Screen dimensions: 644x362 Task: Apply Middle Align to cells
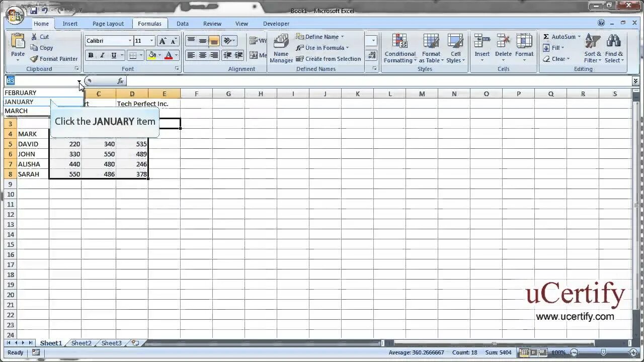(202, 41)
